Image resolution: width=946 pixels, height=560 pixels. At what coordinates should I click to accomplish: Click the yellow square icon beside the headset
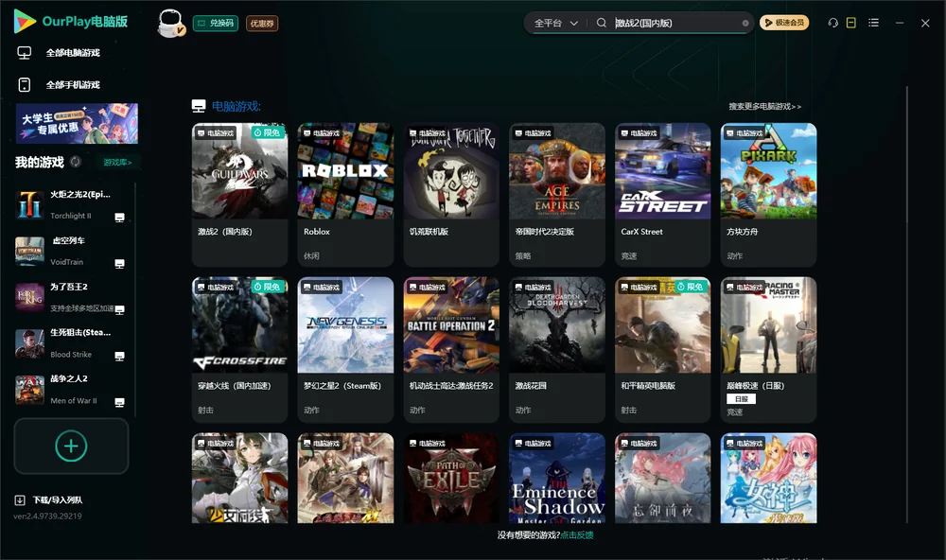(851, 23)
